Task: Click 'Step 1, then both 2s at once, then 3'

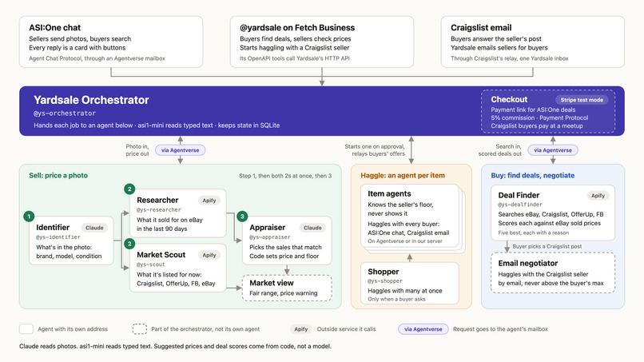Action: [x=285, y=176]
